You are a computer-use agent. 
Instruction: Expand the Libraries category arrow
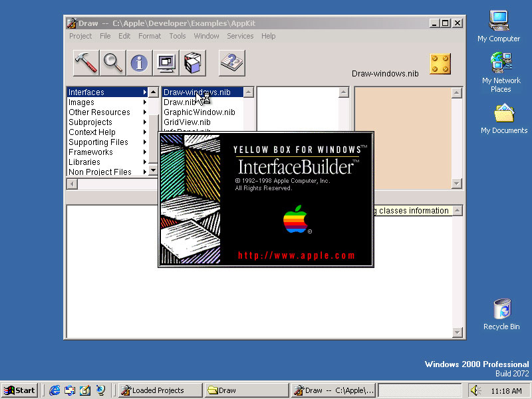145,162
